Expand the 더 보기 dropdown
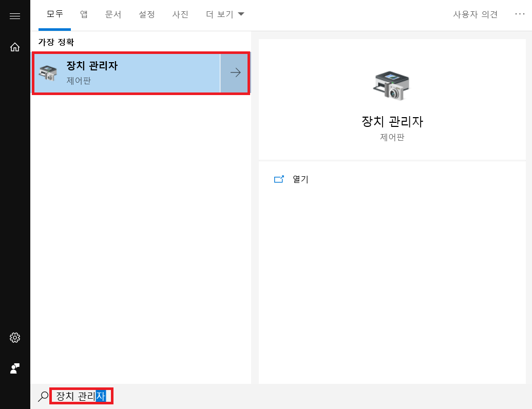Screen dimensions: 532x409 (x=224, y=14)
